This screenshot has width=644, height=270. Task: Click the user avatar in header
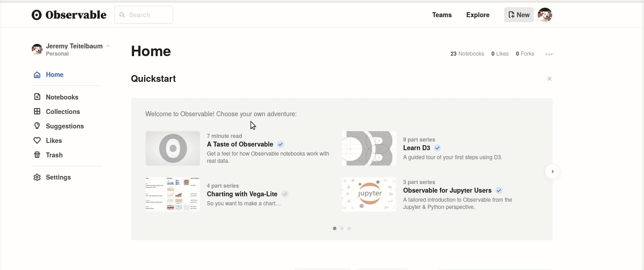pyautogui.click(x=545, y=15)
